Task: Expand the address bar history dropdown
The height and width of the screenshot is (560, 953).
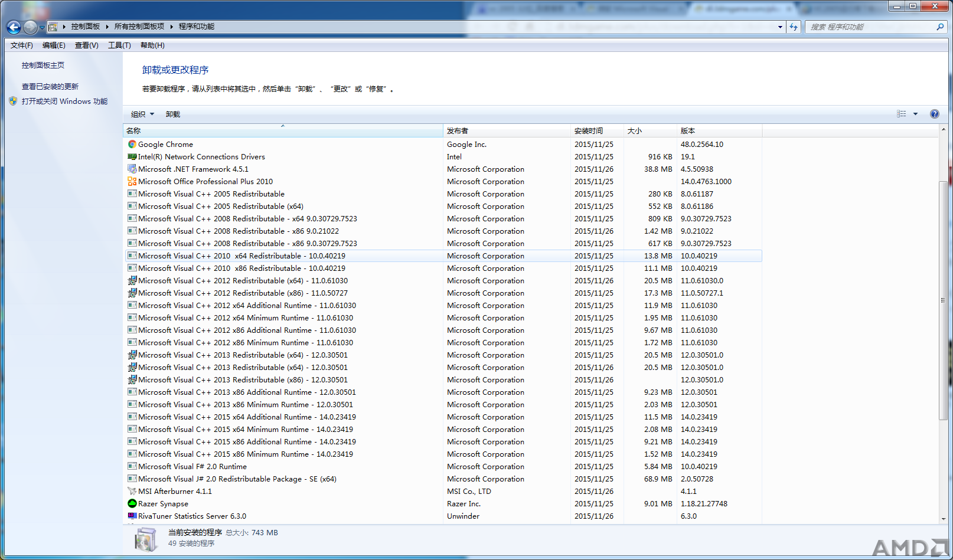Action: (780, 27)
